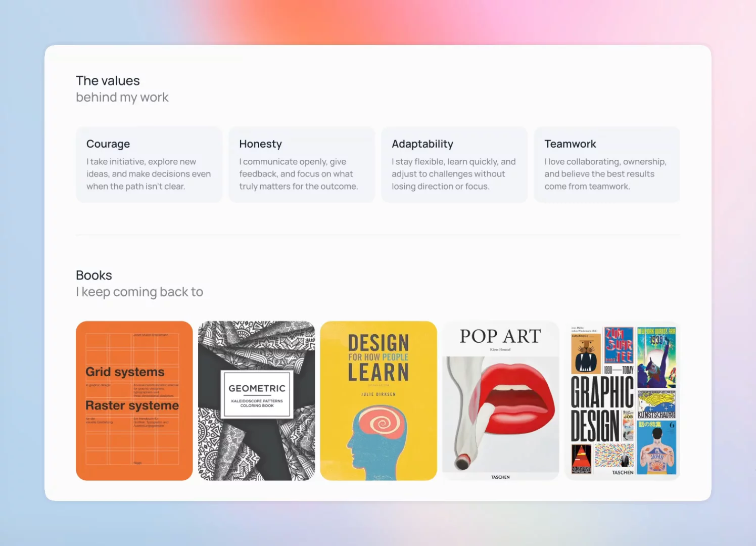756x546 pixels.
Task: Select the Honesty value card
Action: tap(302, 164)
